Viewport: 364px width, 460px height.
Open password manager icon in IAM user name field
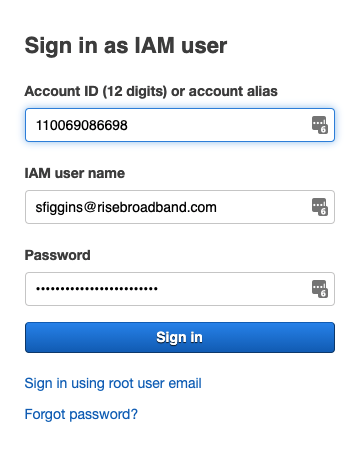[320, 207]
